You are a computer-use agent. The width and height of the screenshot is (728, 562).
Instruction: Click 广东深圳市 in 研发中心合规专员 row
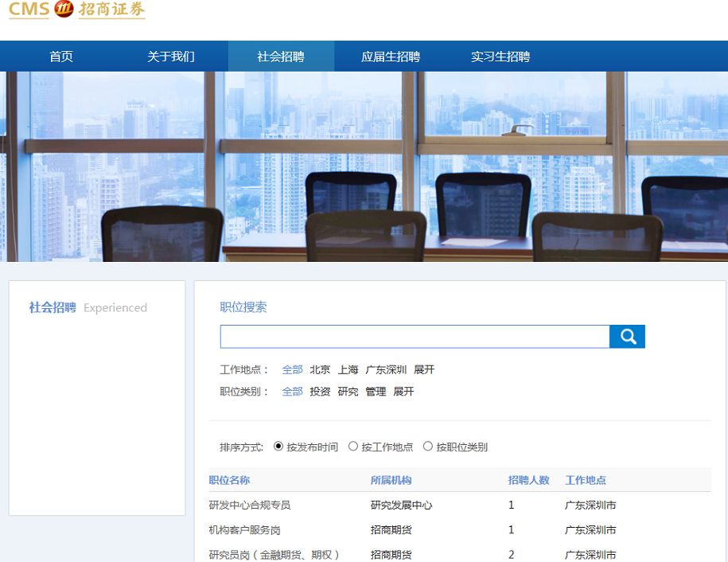coord(590,505)
